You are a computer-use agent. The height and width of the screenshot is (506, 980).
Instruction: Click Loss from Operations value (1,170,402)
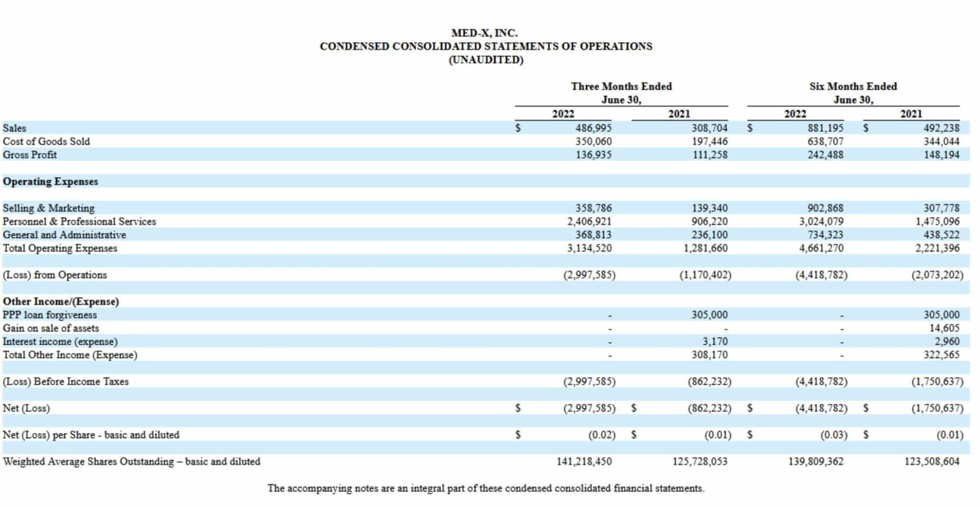point(706,275)
